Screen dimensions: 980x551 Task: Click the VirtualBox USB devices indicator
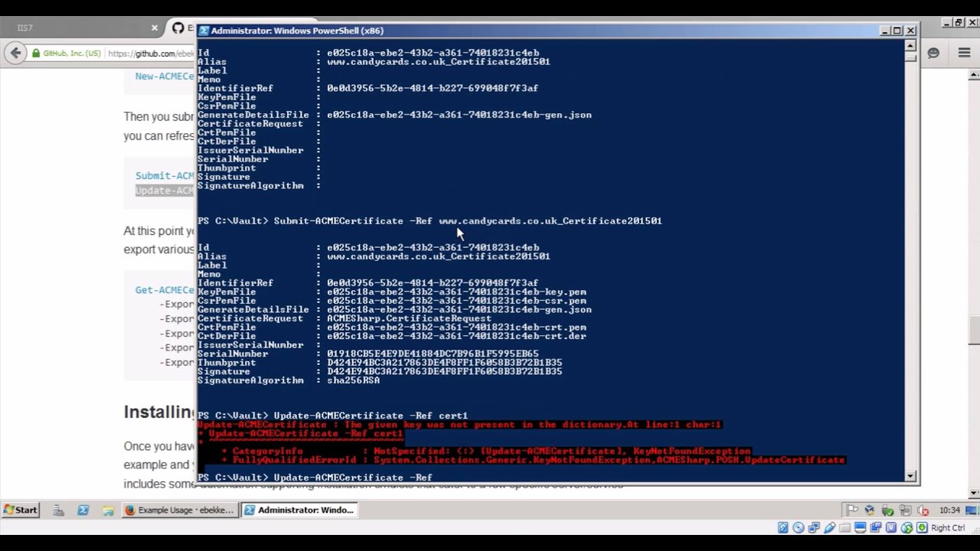click(x=829, y=527)
